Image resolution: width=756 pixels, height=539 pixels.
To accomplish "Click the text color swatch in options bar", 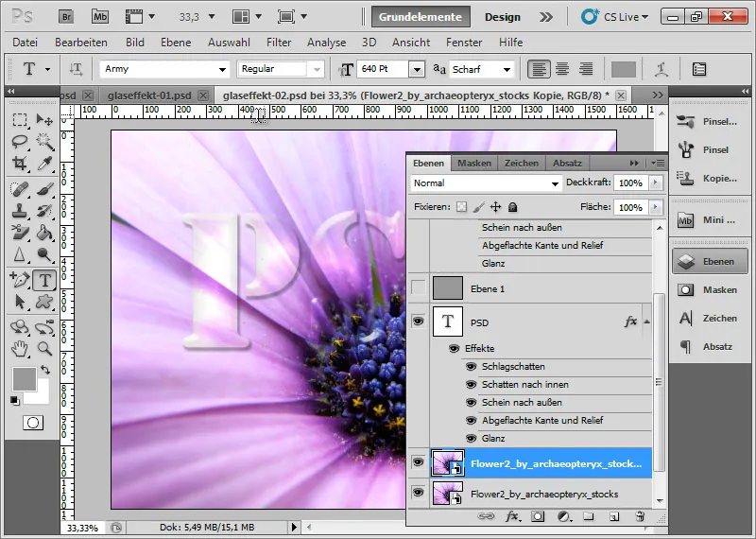I will (624, 69).
